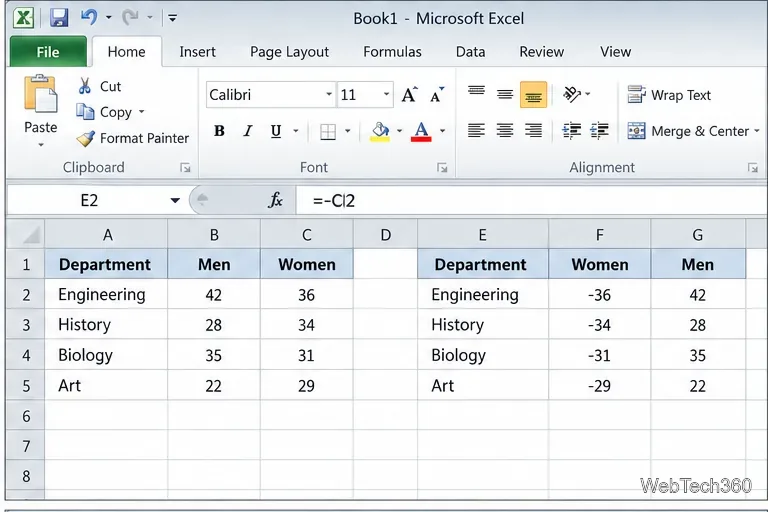
Task: Align text right
Action: (x=533, y=130)
